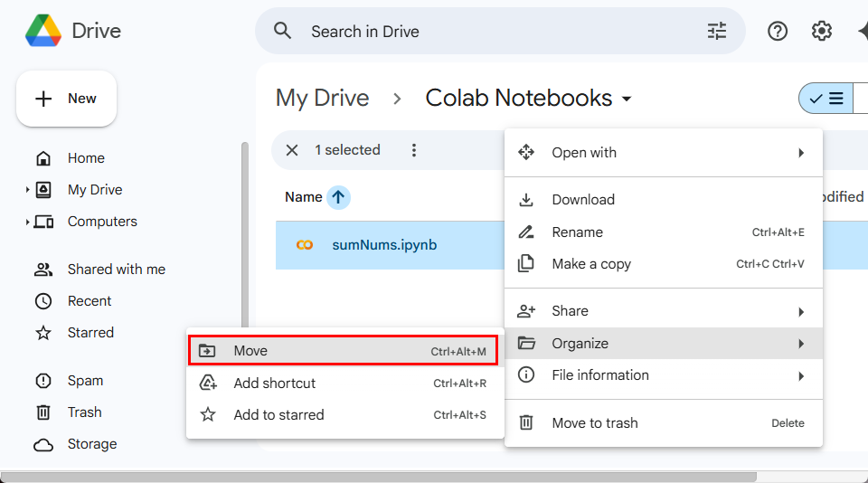This screenshot has width=868, height=483.
Task: Click the My Drive sidebar icon
Action: [43, 190]
